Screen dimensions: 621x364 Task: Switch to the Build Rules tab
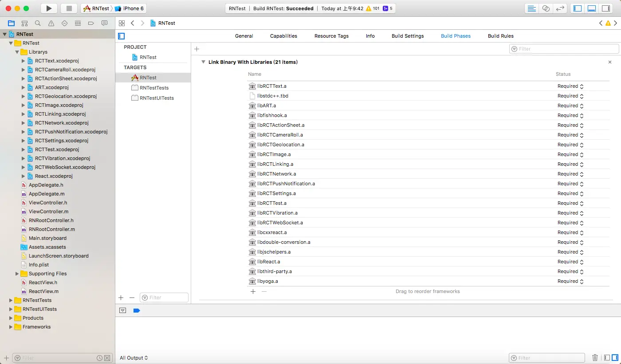[501, 36]
